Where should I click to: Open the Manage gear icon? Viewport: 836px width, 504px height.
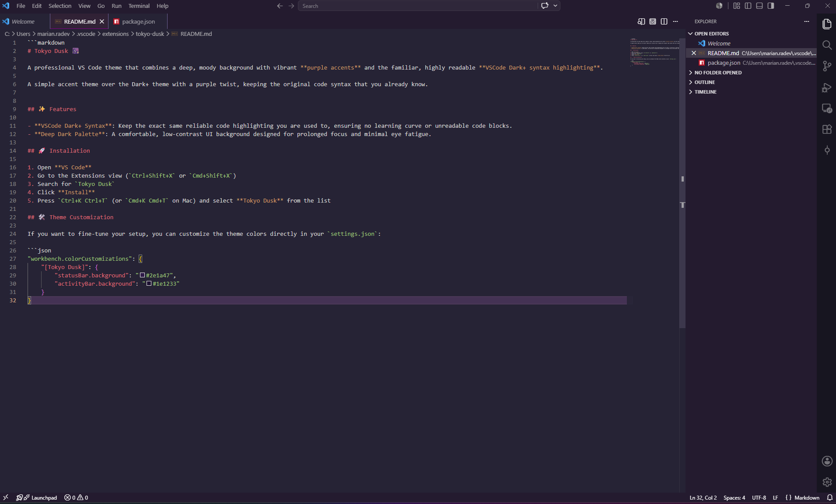(827, 482)
